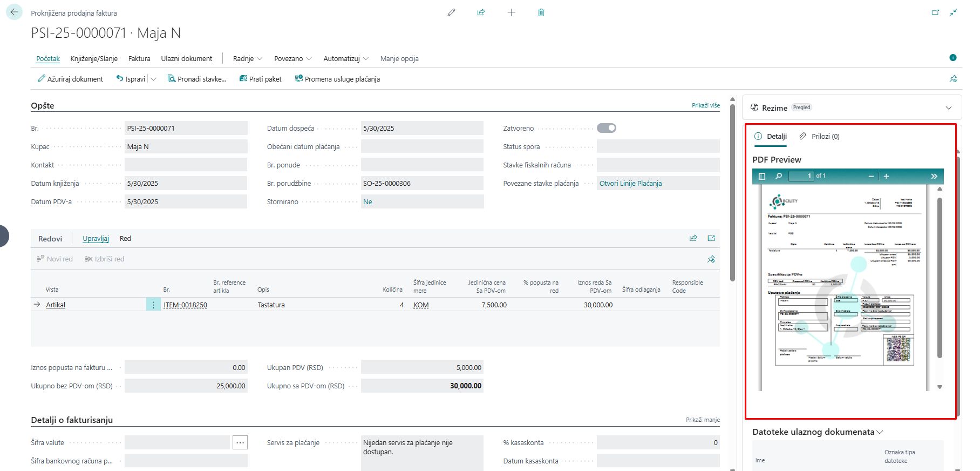Switch to the Knjiženje/Slanje tab
This screenshot has width=980, height=471.
[x=94, y=58]
